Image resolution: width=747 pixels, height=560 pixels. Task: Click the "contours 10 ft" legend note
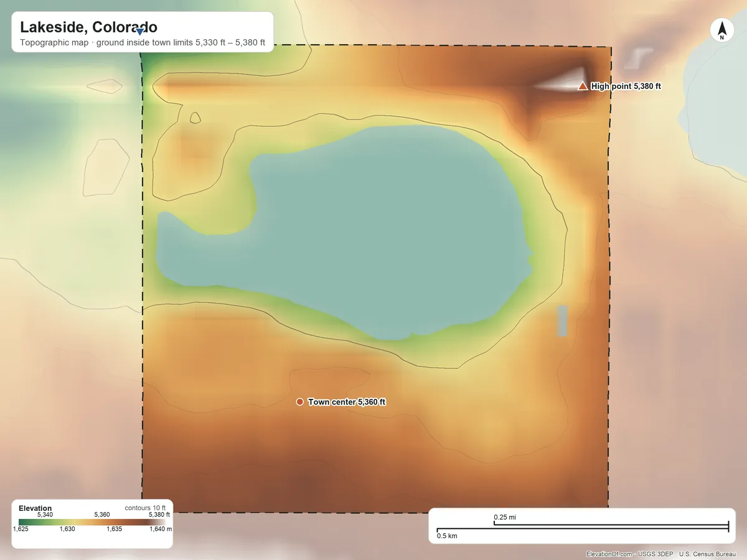click(x=145, y=508)
